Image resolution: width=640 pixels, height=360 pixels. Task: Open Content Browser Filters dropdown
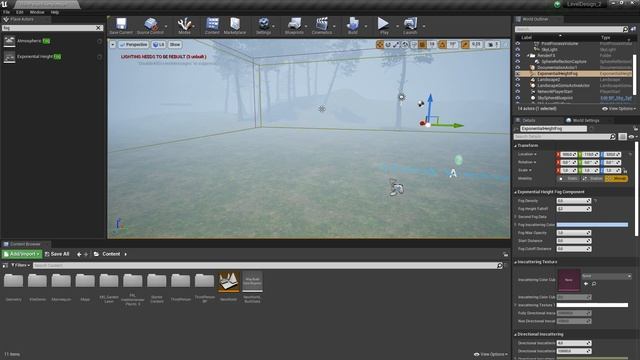(20, 265)
